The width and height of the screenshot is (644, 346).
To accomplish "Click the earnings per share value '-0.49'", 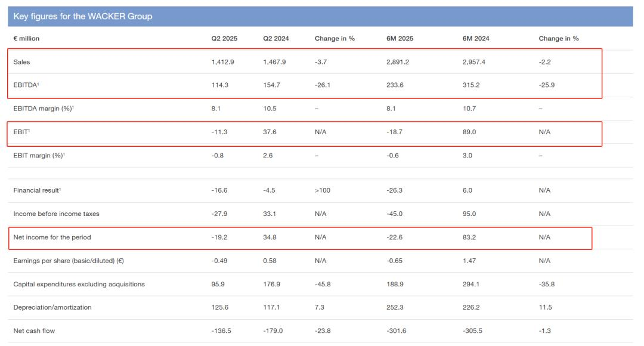I will 219,261.
